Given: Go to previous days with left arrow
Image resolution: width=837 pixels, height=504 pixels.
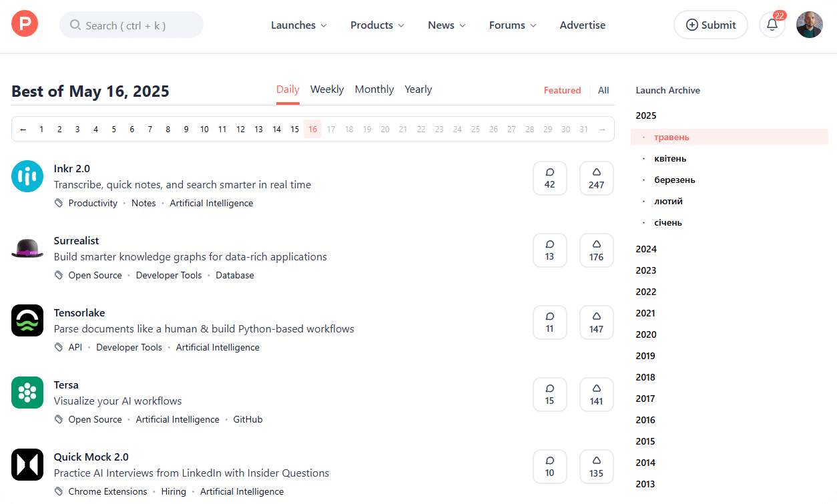Looking at the screenshot, I should [x=23, y=130].
